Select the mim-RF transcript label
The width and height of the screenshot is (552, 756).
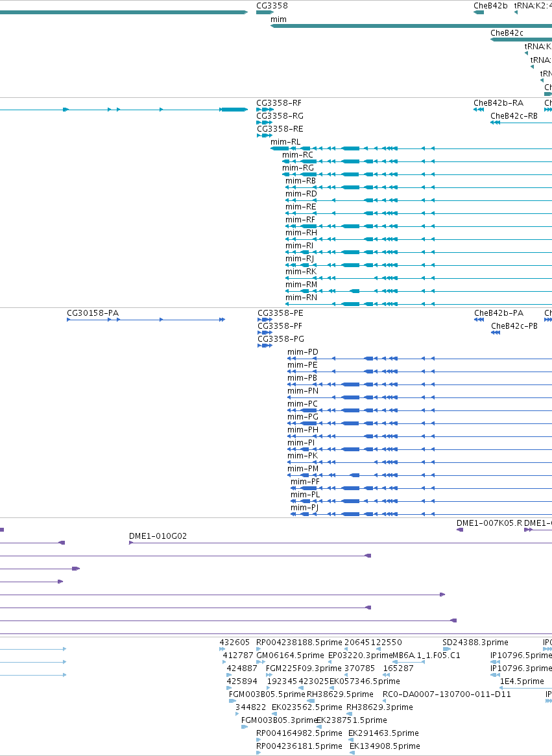coord(300,220)
